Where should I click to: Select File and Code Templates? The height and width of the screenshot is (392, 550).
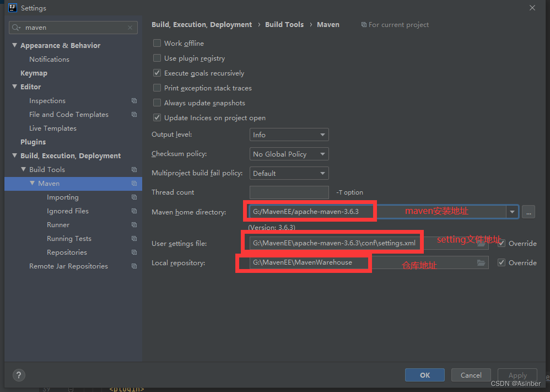(69, 115)
